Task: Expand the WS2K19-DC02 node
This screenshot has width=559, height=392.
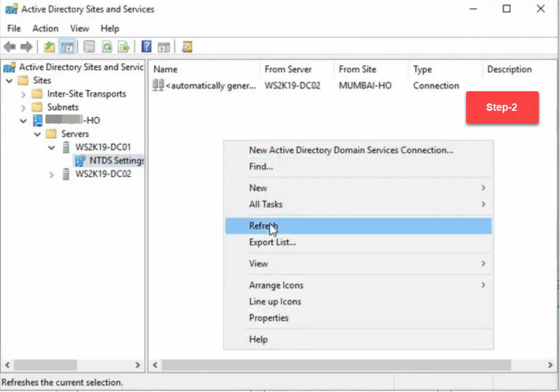Action: click(x=52, y=174)
